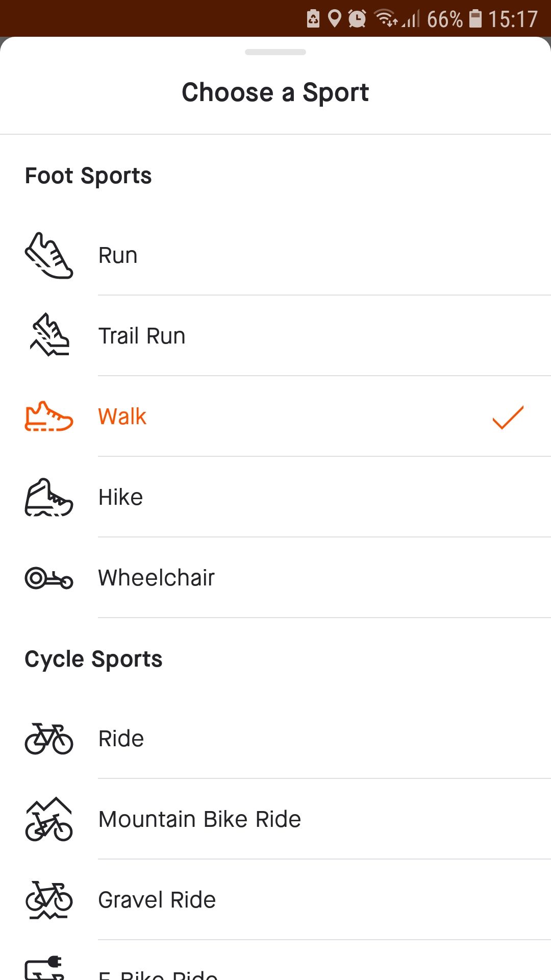The image size is (551, 980).
Task: Select the Trail Run shoe icon
Action: [49, 335]
